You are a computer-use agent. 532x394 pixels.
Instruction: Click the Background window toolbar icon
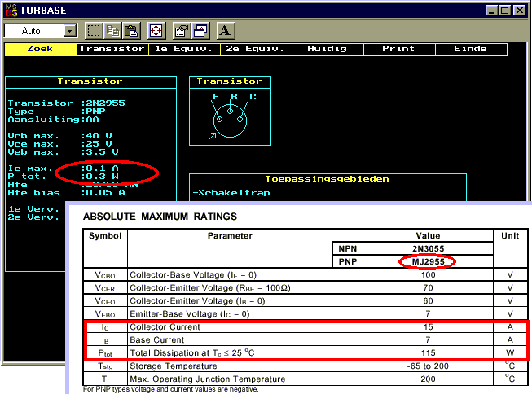pyautogui.click(x=200, y=31)
